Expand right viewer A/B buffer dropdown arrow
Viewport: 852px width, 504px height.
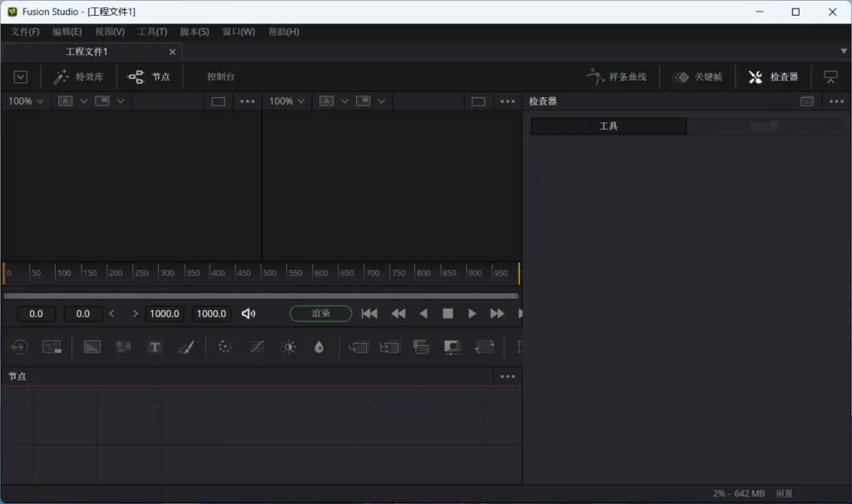344,101
